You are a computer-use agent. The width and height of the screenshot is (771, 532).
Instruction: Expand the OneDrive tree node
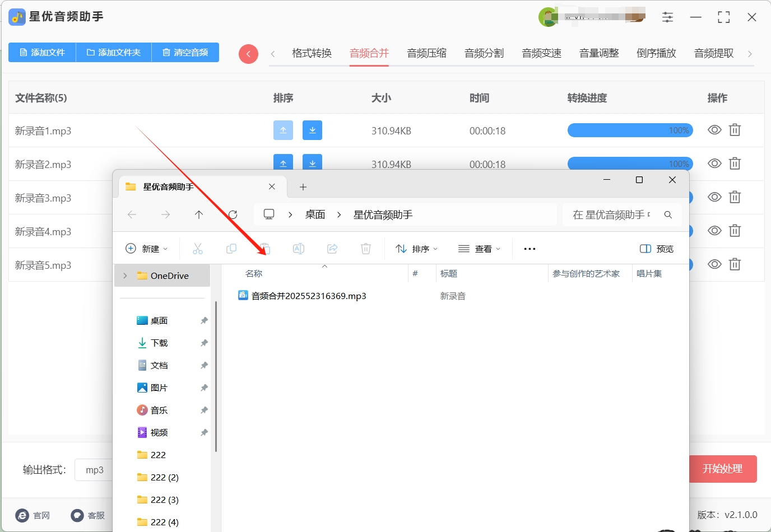click(x=125, y=276)
